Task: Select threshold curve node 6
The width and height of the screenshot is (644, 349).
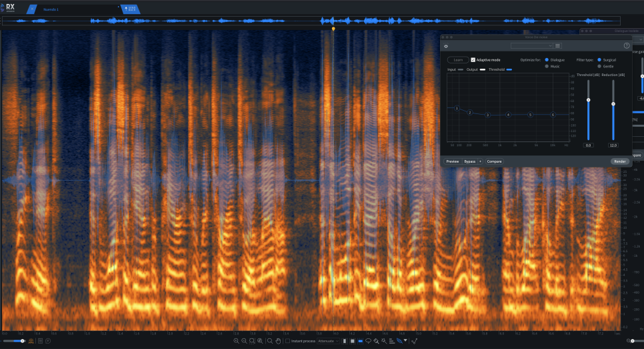Action: click(x=553, y=115)
